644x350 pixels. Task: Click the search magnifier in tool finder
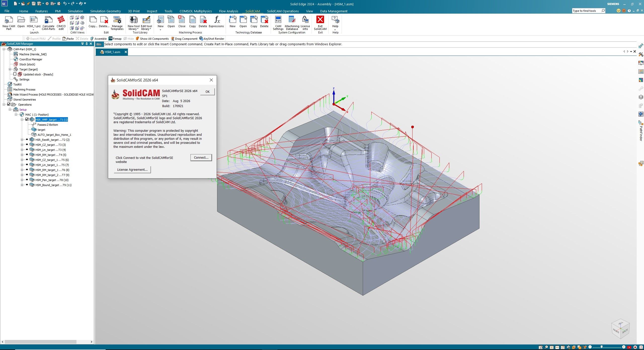click(603, 11)
